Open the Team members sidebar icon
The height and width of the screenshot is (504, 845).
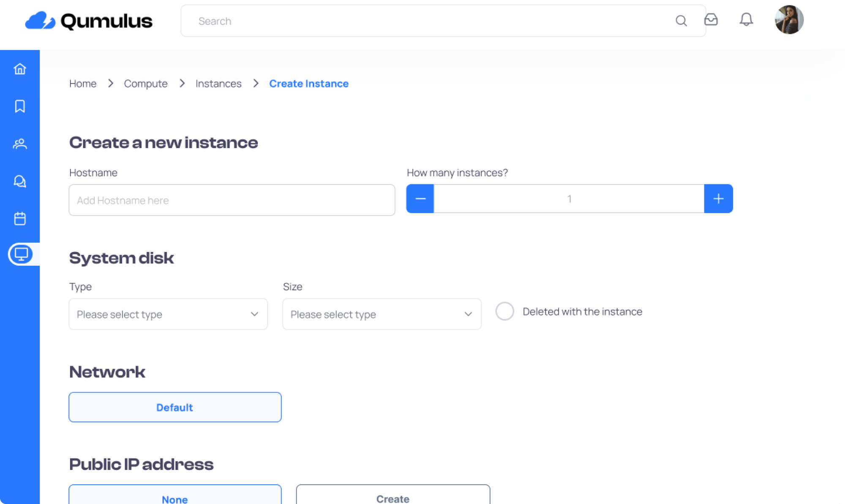tap(20, 144)
